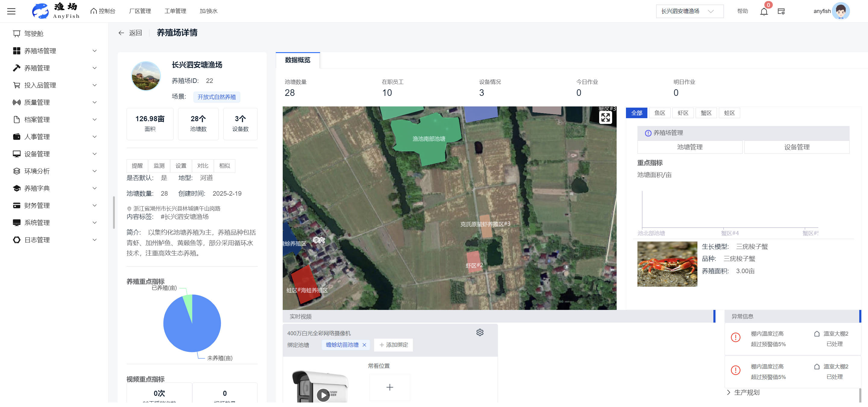Image resolution: width=868 pixels, height=407 pixels.
Task: Remove the 蟾蜍幼苗池塘 binding tag
Action: coord(364,345)
